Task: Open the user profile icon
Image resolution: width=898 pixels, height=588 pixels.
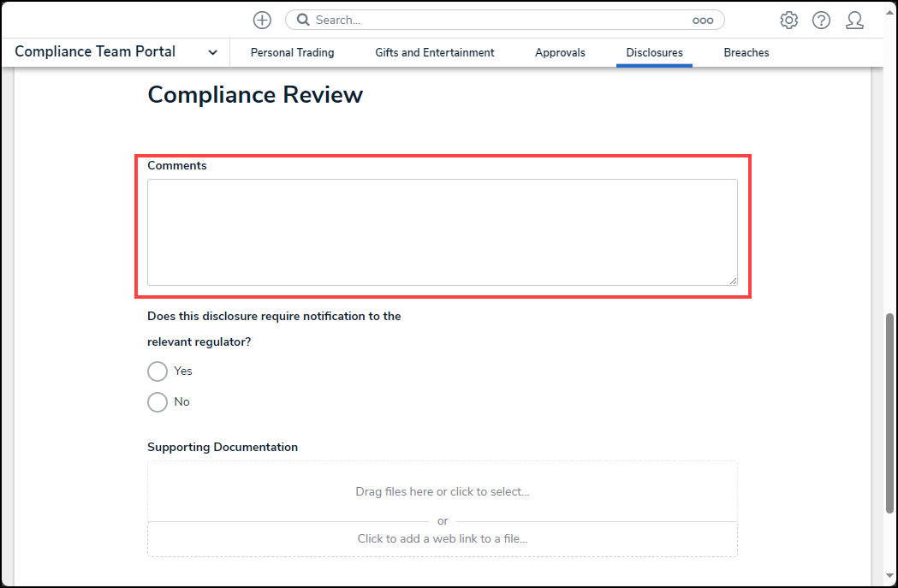Action: tap(853, 21)
